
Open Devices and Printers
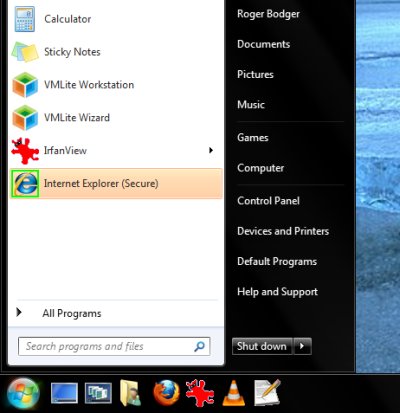pyautogui.click(x=283, y=231)
